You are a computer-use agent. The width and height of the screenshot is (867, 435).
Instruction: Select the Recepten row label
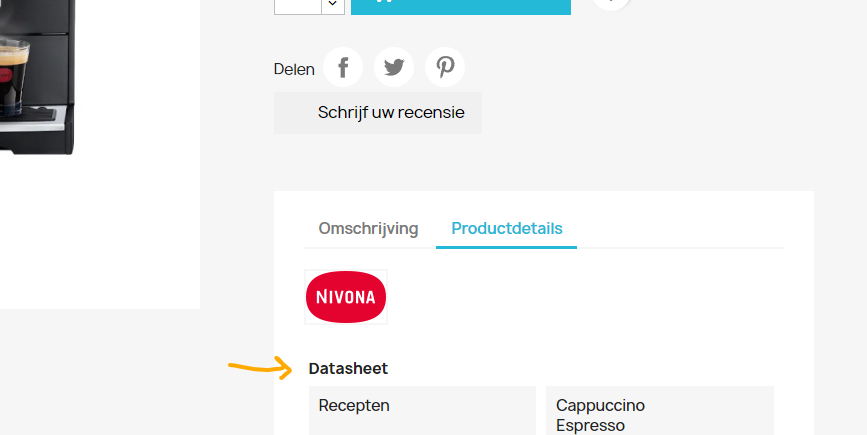coord(354,405)
